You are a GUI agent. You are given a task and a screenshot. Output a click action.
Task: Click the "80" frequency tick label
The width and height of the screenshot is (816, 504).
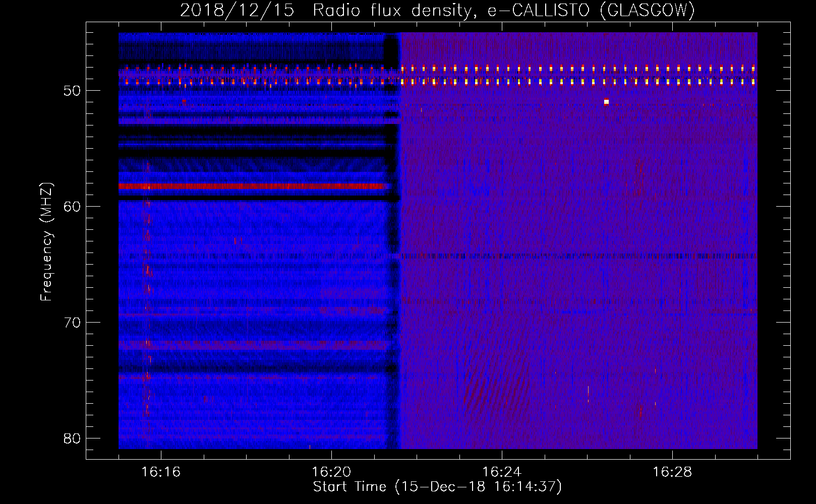72,438
